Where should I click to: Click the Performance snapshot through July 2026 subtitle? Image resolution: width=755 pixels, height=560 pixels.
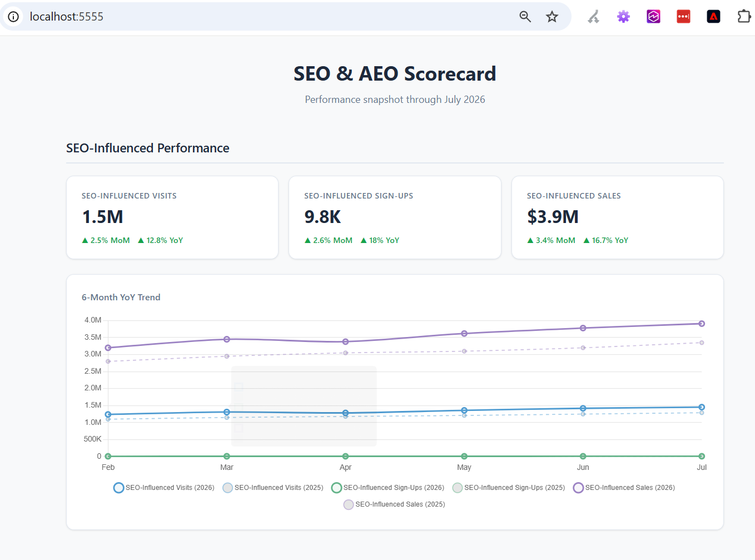[395, 100]
